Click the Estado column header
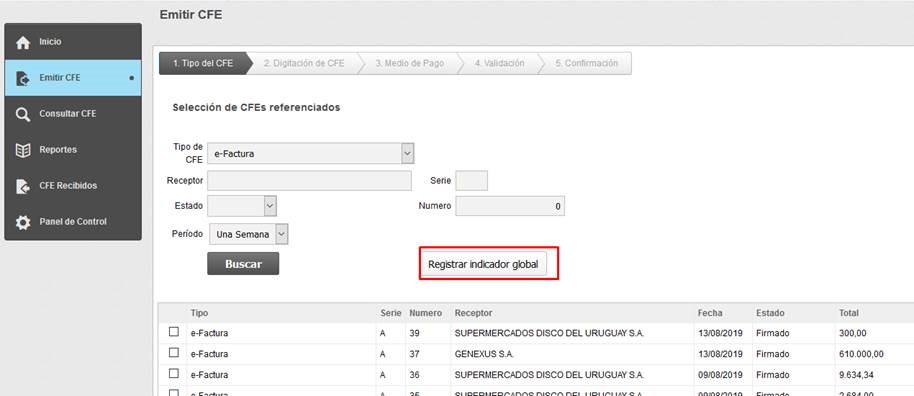Screen dimensions: 914x396 pyautogui.click(x=770, y=313)
